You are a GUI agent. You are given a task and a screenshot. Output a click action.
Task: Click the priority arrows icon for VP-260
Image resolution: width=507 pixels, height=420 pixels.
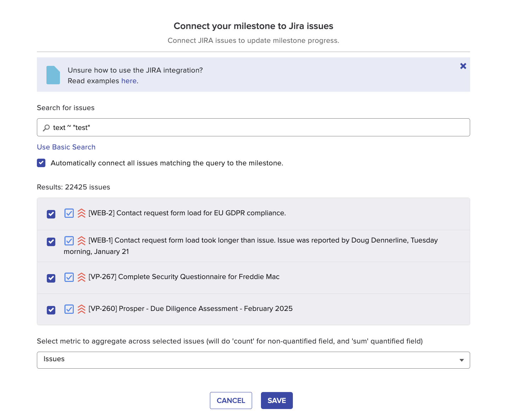(82, 309)
